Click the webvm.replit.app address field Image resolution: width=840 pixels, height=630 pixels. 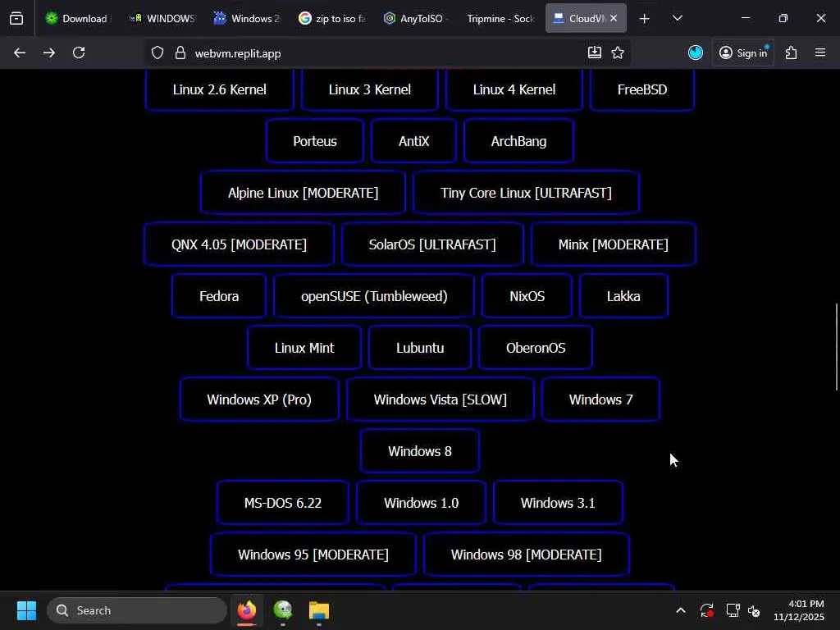pos(388,53)
